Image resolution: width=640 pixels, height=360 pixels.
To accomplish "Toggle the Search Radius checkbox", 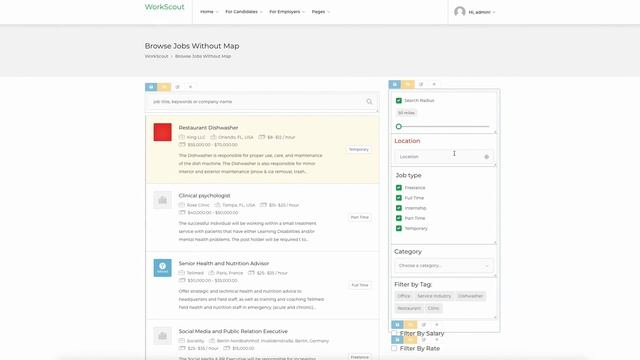I will (399, 100).
